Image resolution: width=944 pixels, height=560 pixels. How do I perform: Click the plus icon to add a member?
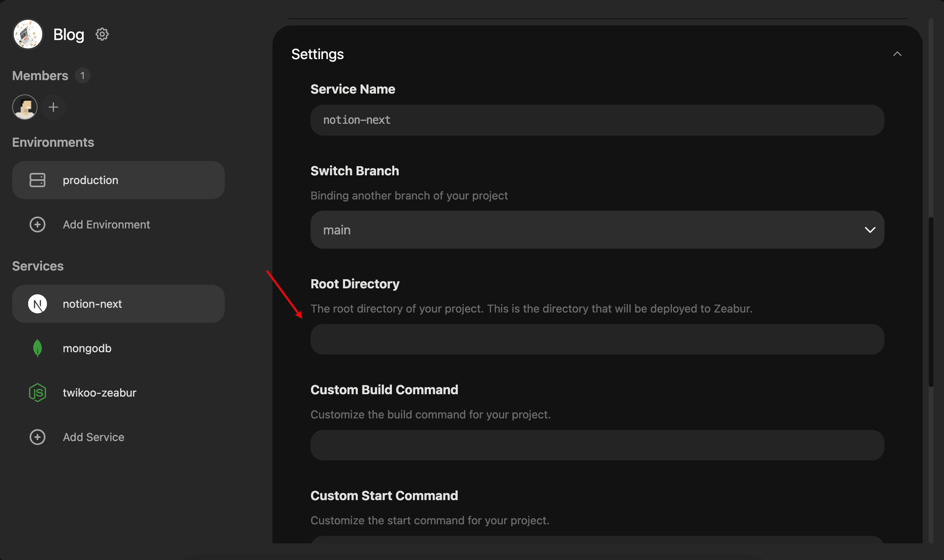(53, 107)
